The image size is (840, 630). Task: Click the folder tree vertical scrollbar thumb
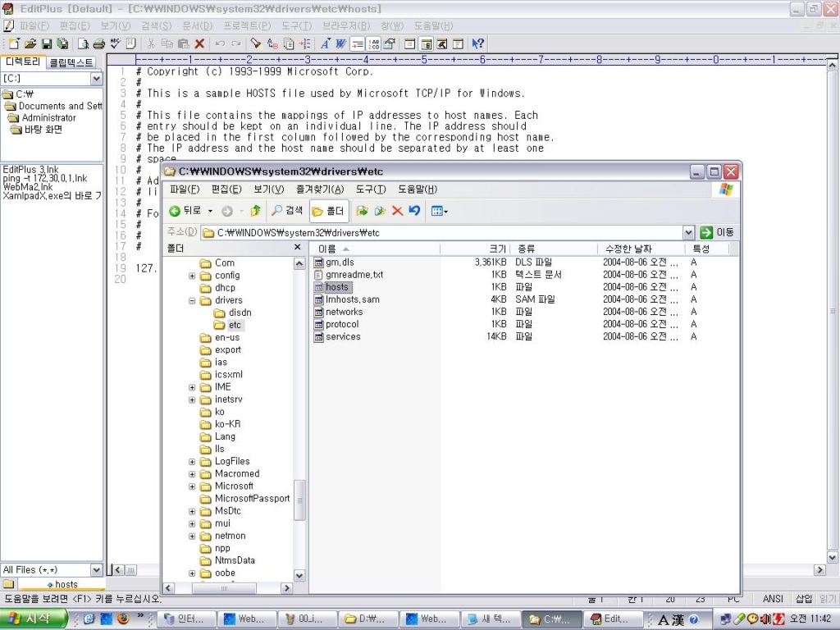[x=299, y=500]
